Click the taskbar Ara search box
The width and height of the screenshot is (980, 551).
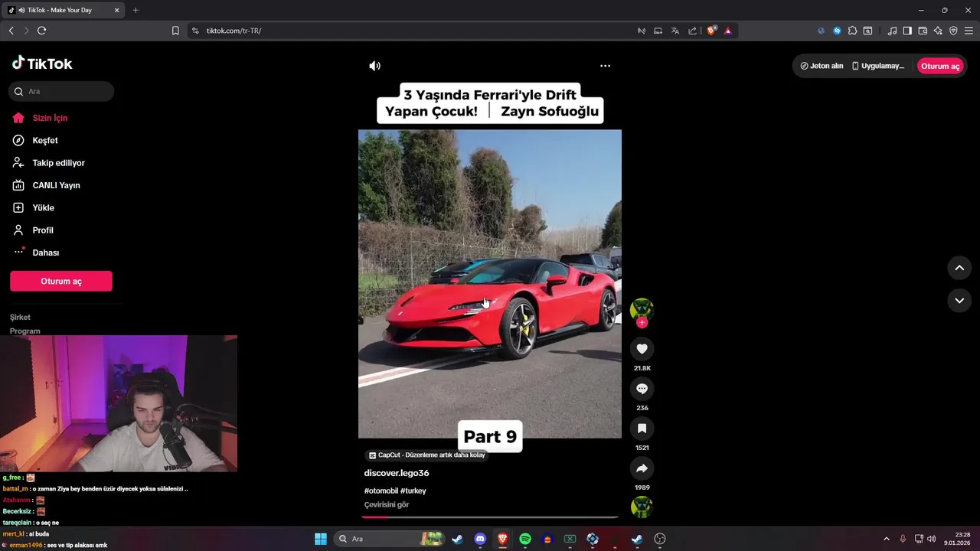(389, 539)
